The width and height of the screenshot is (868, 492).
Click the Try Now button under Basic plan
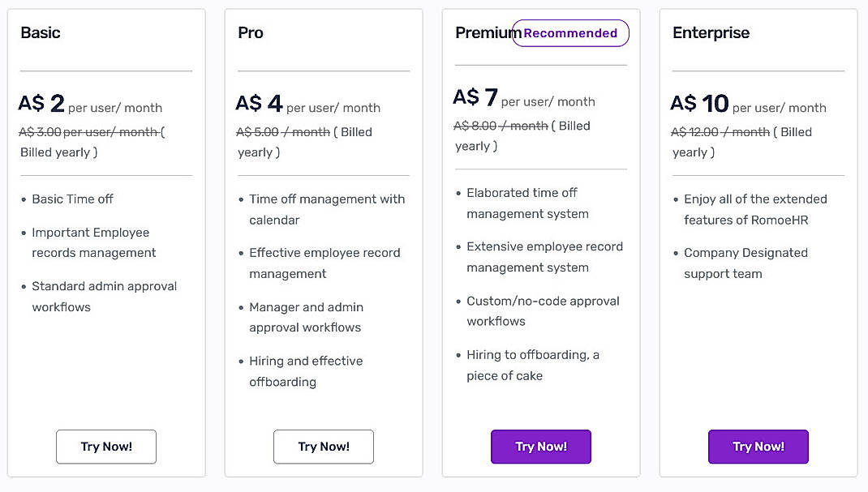point(105,447)
